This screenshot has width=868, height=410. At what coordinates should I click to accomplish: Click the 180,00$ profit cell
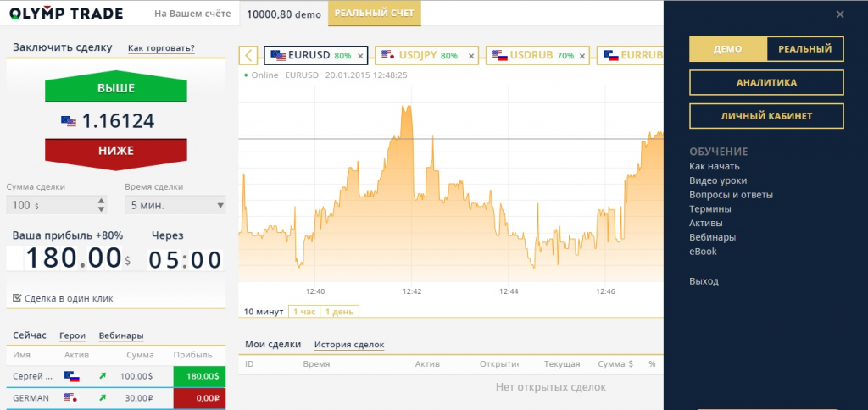point(199,376)
